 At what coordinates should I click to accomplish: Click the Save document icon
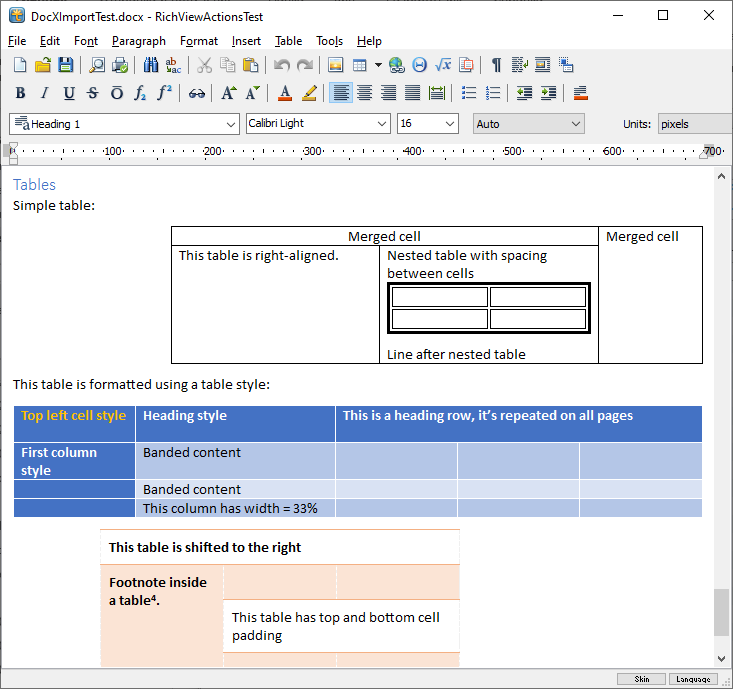[x=66, y=65]
